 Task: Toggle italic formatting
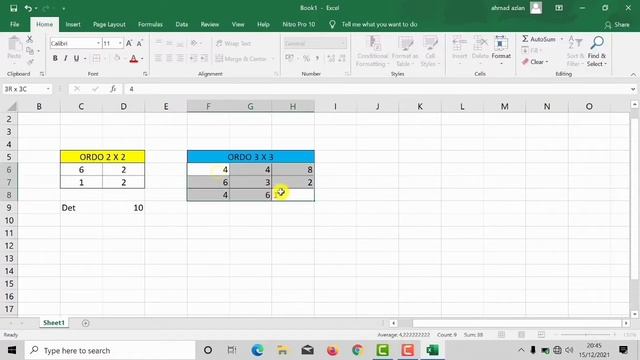click(65, 59)
